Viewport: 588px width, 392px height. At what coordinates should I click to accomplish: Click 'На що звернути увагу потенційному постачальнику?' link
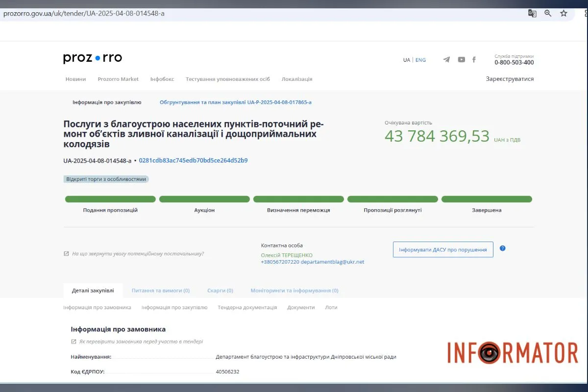click(x=138, y=254)
